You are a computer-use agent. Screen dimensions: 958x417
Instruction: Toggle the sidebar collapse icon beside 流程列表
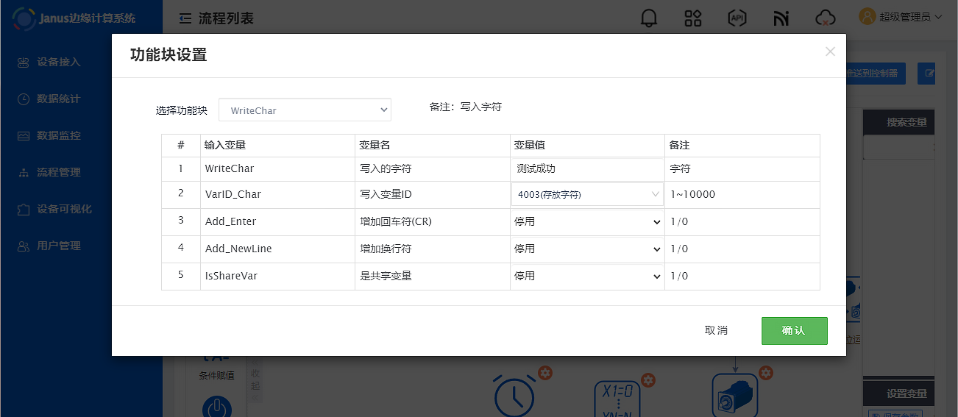[x=185, y=18]
